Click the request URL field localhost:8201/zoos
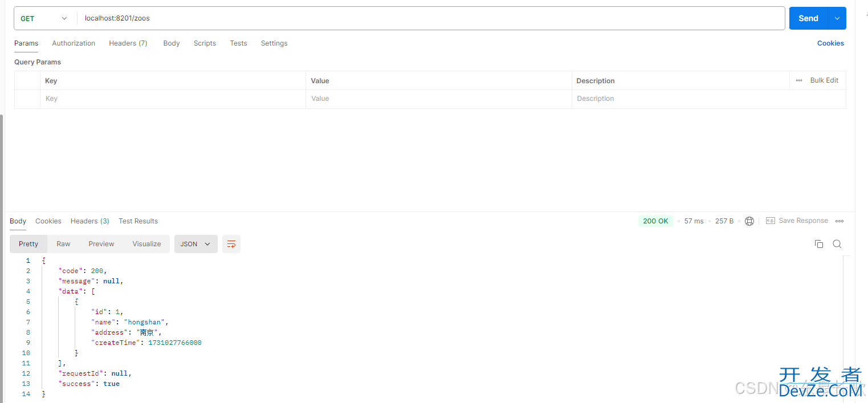 431,18
